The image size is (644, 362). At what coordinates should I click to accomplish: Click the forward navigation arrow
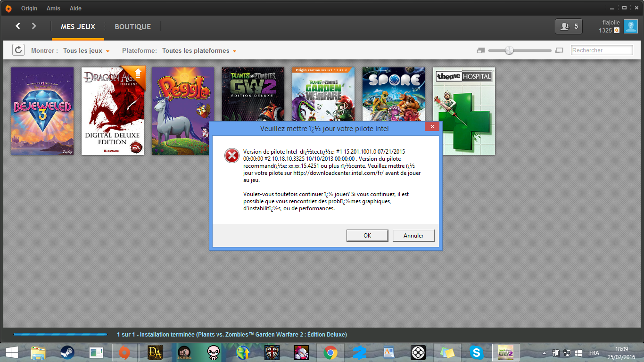34,26
